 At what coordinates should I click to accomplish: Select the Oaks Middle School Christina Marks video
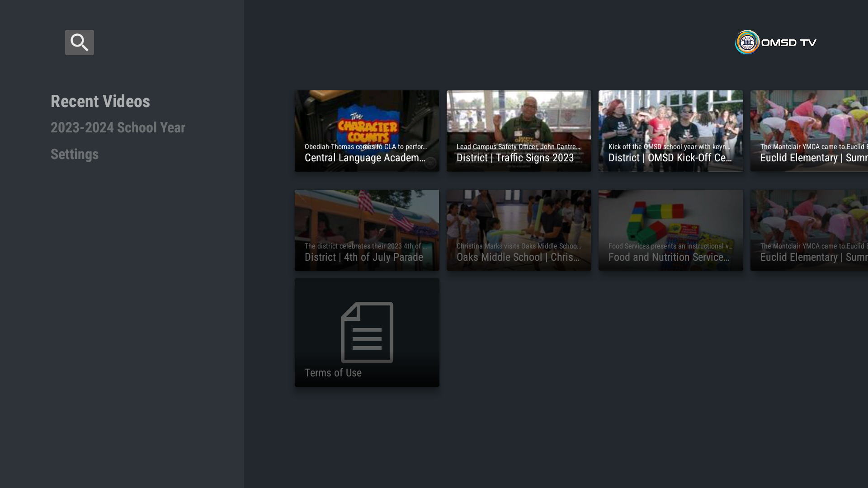pyautogui.click(x=519, y=230)
